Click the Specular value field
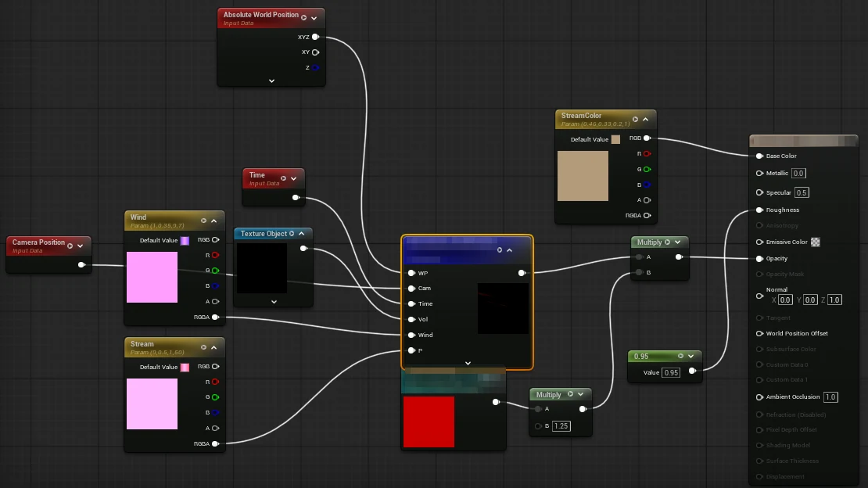This screenshot has width=868, height=488. (x=802, y=192)
